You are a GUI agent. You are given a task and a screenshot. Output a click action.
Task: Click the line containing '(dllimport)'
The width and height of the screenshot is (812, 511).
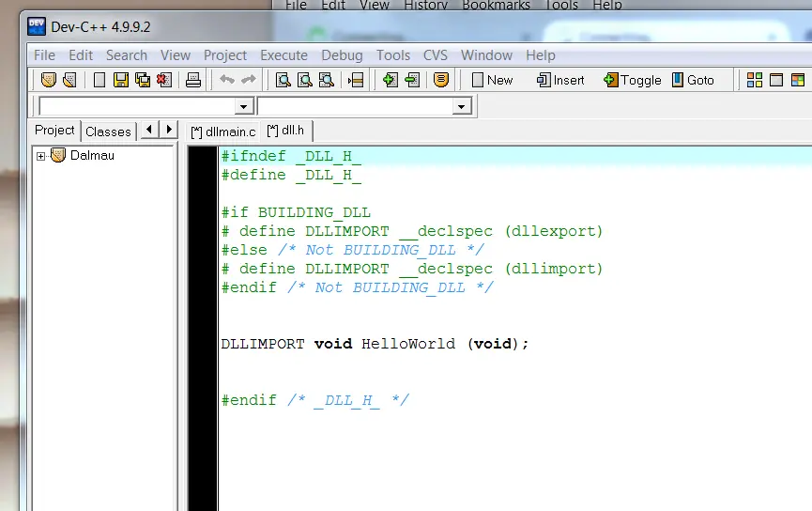pyautogui.click(x=412, y=269)
